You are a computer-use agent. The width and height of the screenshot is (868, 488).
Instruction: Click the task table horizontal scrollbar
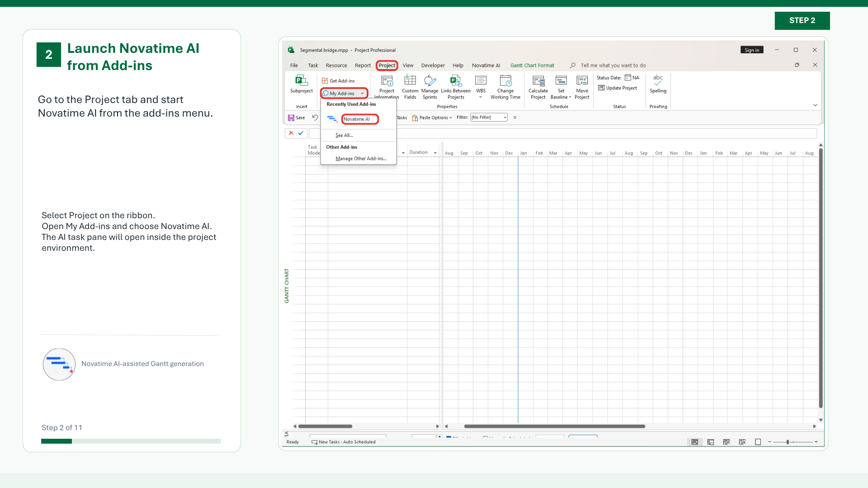coord(325,426)
